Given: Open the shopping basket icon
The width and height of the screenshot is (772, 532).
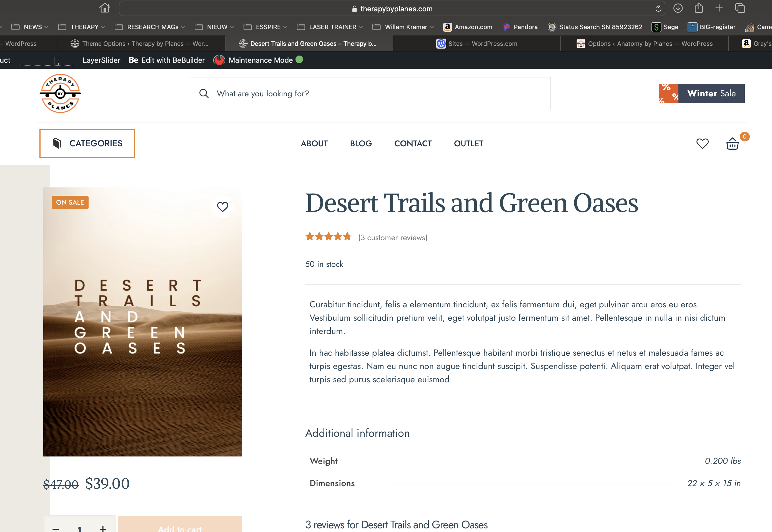Looking at the screenshot, I should tap(732, 144).
